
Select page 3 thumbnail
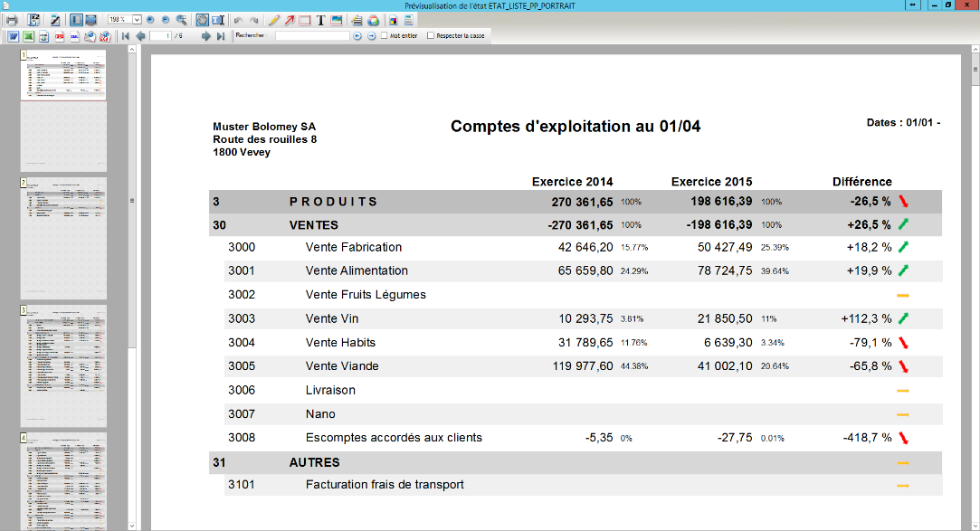point(63,365)
